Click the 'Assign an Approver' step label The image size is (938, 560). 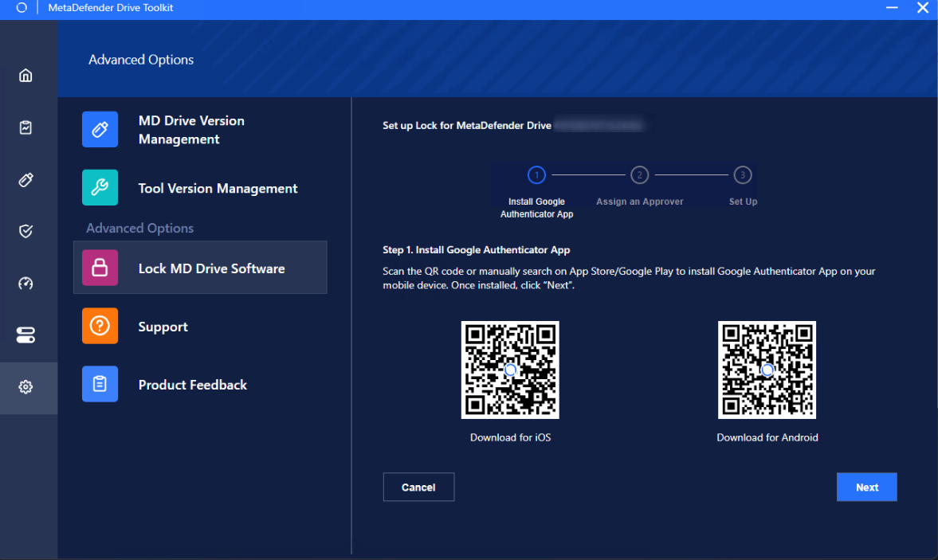[639, 202]
